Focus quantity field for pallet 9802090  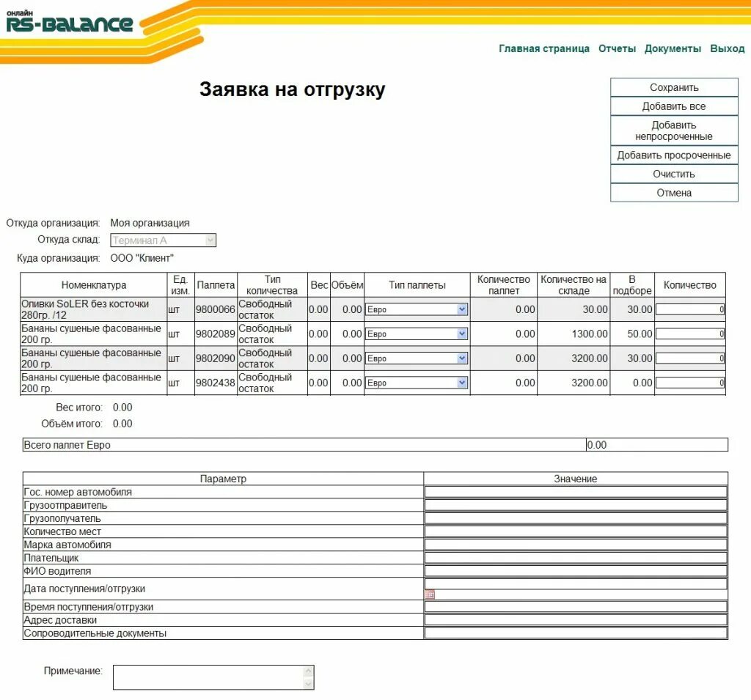pos(689,358)
